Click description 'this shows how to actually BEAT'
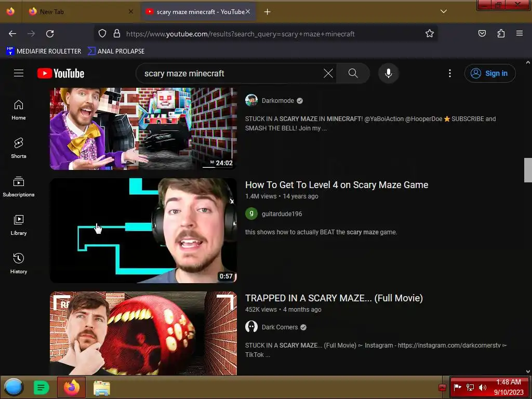The height and width of the screenshot is (399, 532). [x=321, y=232]
